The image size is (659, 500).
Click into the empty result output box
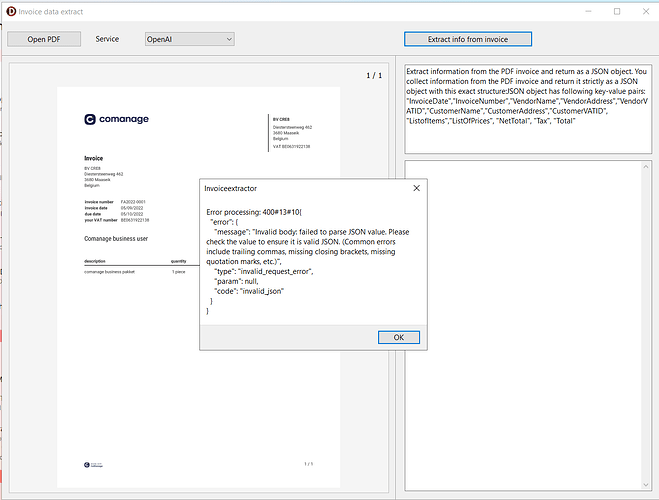(526, 320)
